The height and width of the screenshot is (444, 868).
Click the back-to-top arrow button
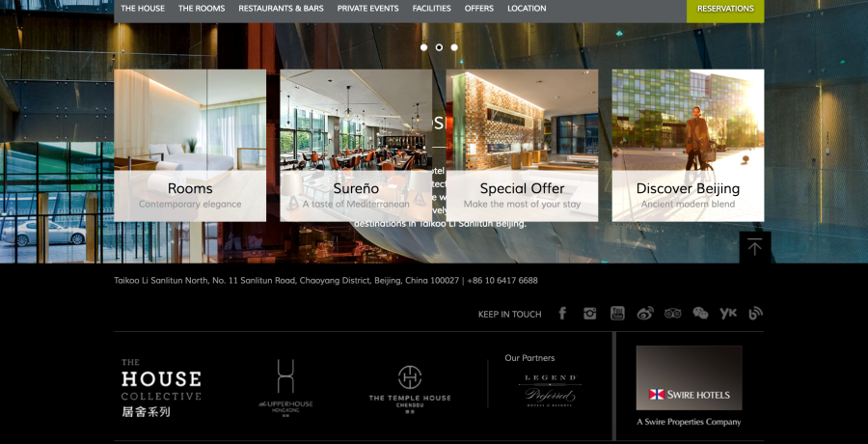coord(755,247)
